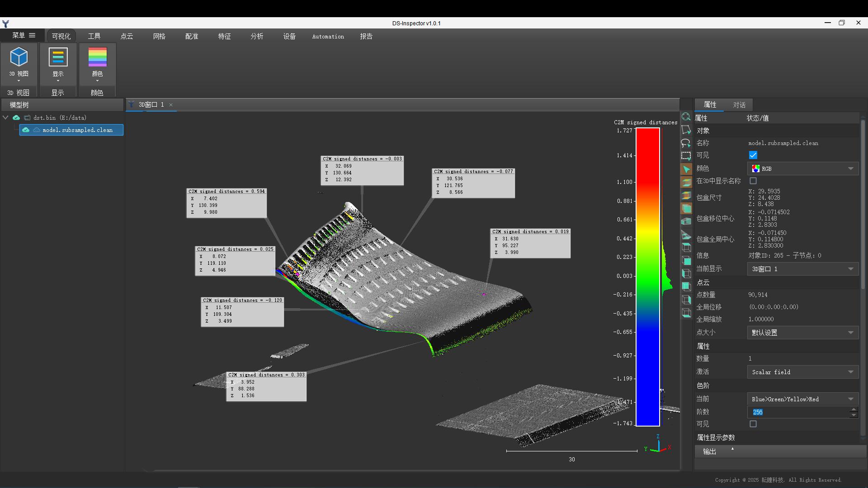Screen dimensions: 868x488
Task: Activate the arrow pick pointer tool
Action: coord(686,169)
